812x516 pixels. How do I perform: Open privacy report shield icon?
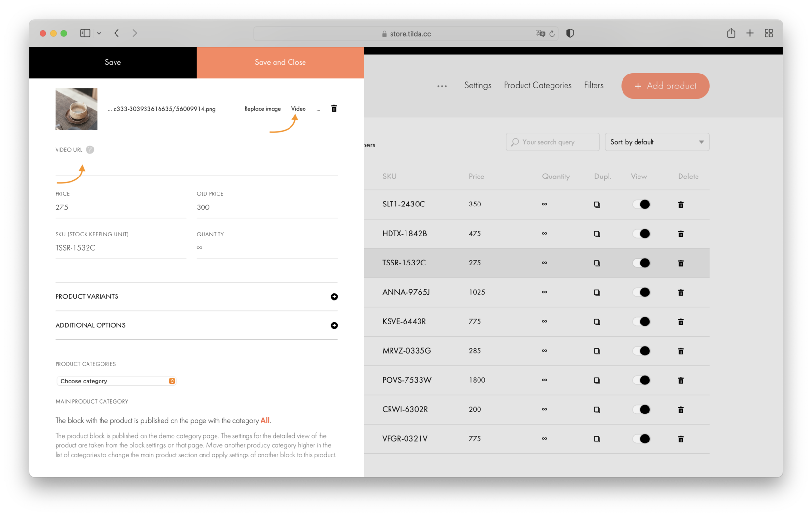pos(570,33)
